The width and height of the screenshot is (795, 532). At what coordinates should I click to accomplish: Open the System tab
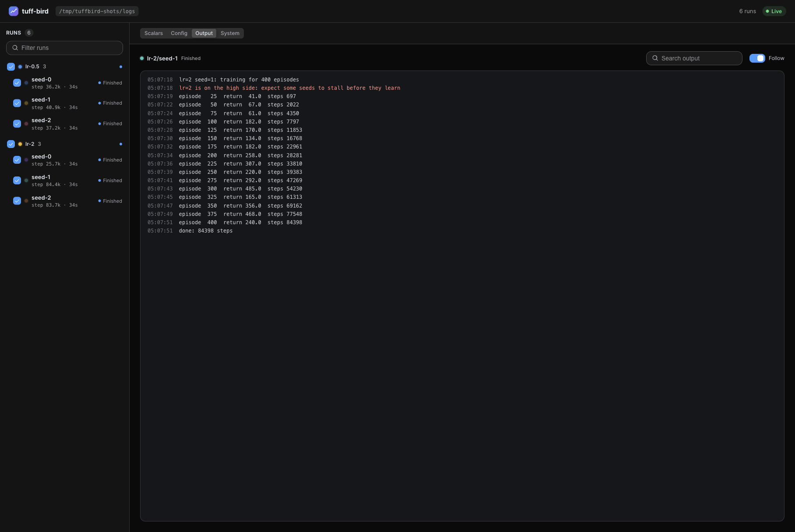tap(230, 33)
